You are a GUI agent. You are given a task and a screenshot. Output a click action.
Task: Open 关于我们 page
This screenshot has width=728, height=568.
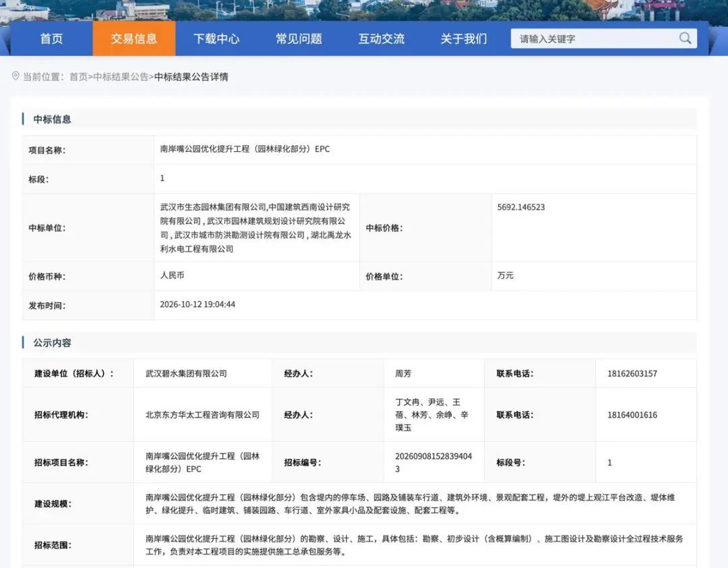pos(464,38)
